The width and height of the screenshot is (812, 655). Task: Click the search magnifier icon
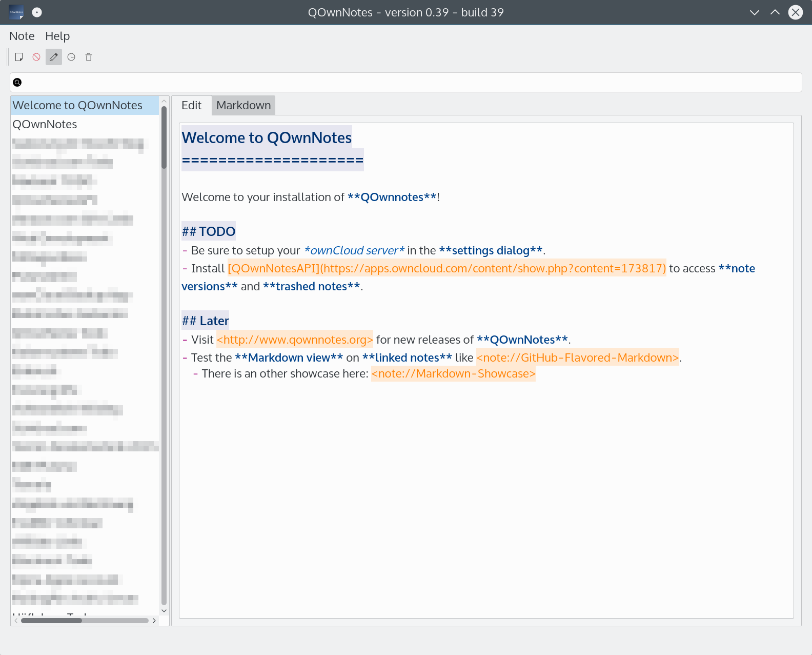17,82
